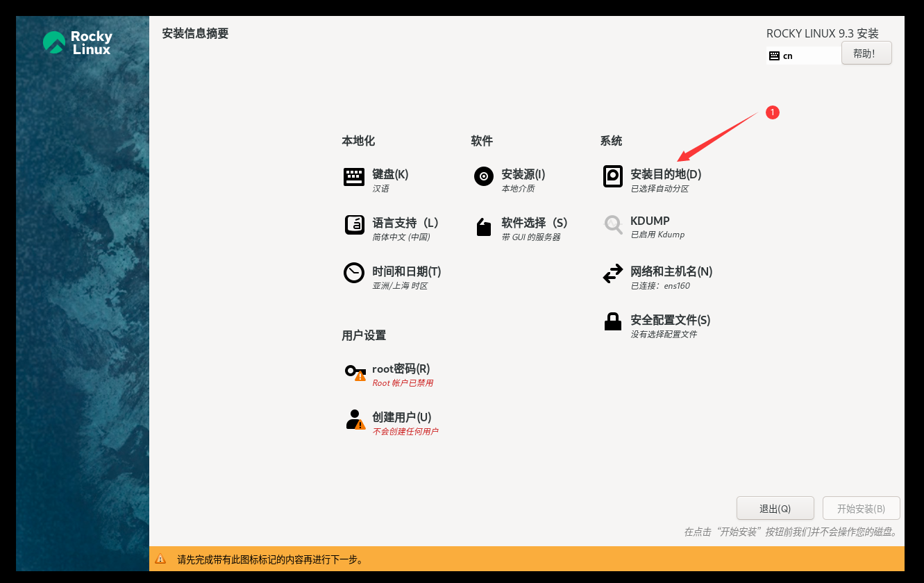Viewport: 924px width, 583px height.
Task: Click the red 不会创建任何用户 text
Action: pyautogui.click(x=405, y=432)
